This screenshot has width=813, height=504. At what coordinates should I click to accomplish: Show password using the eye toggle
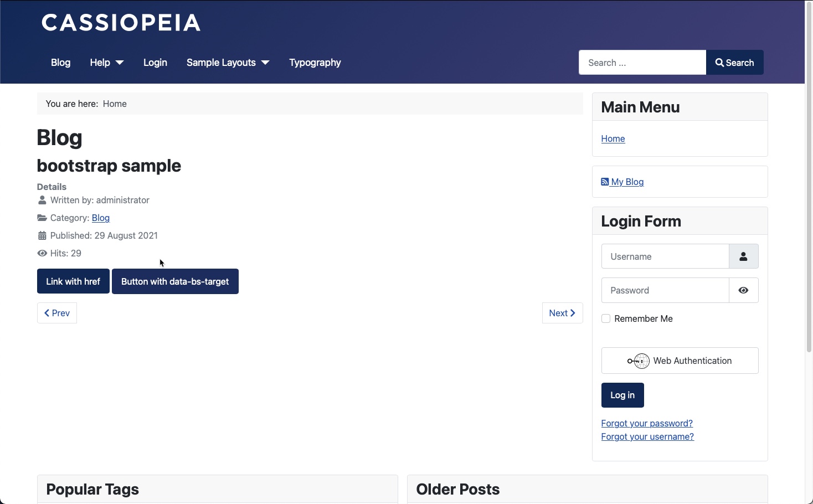(x=743, y=290)
